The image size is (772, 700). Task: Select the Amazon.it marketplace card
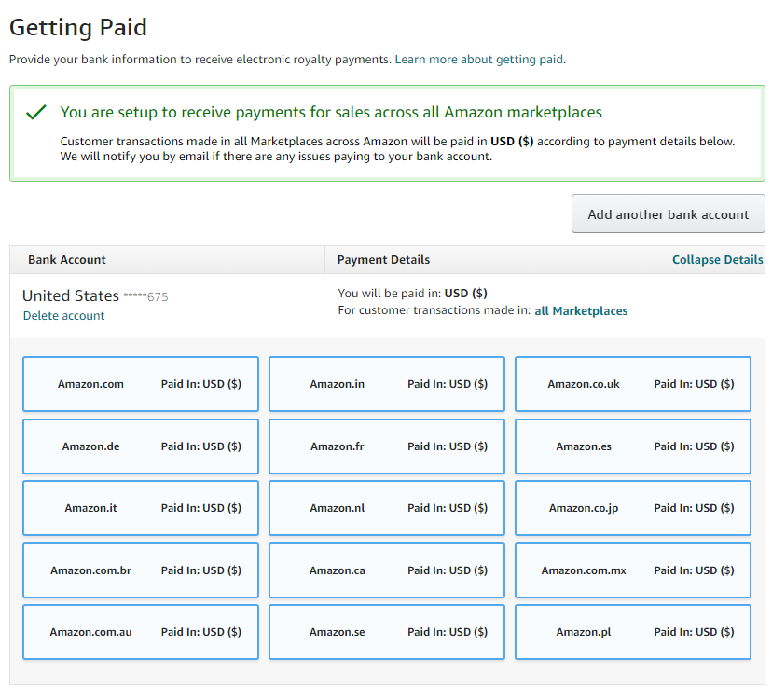click(141, 508)
